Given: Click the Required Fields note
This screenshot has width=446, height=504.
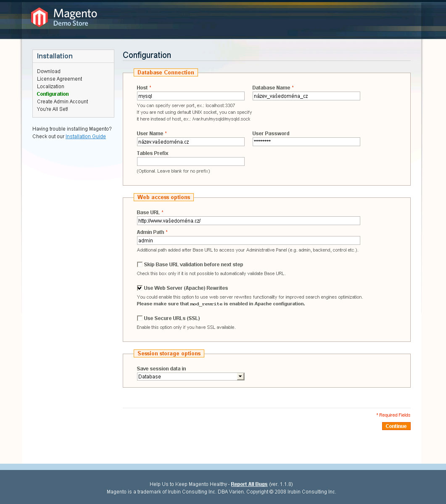Looking at the screenshot, I should pos(393,415).
